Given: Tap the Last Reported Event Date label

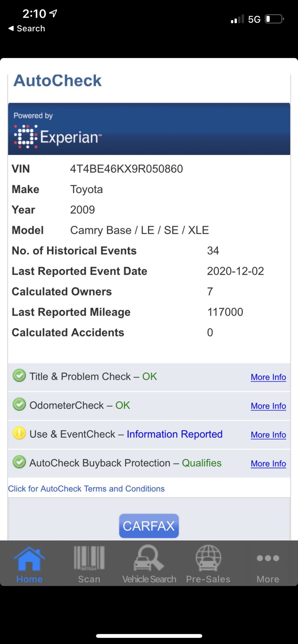Looking at the screenshot, I should tap(79, 271).
